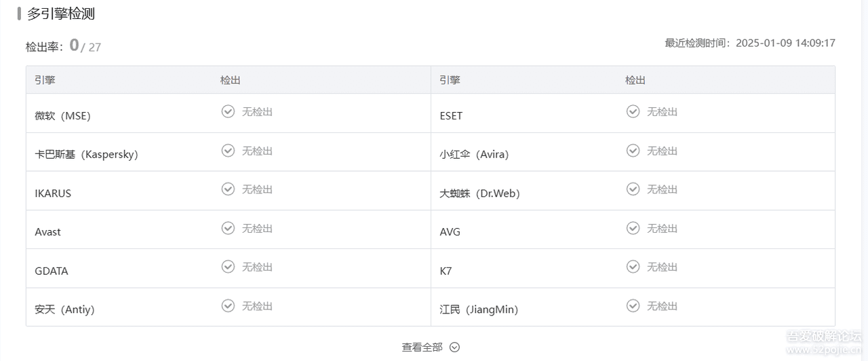Click the GDATA row check icon
Viewport: 868px width, 361px height.
coord(228,267)
